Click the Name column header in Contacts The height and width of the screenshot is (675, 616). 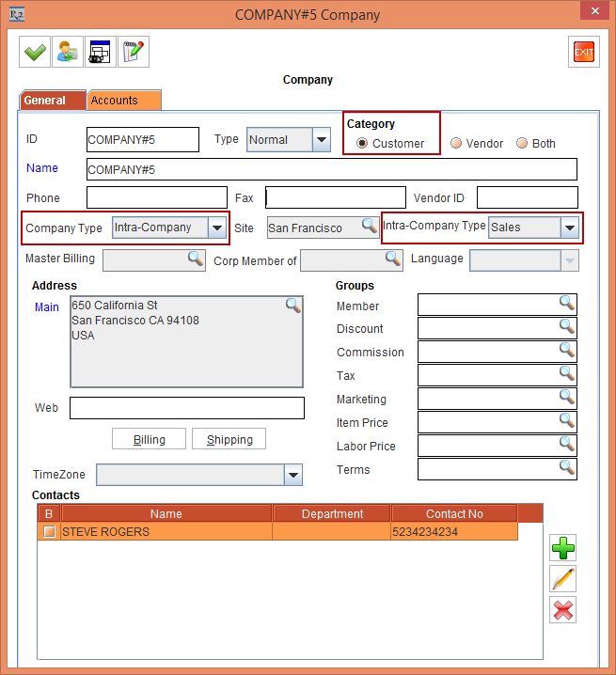[x=166, y=513]
